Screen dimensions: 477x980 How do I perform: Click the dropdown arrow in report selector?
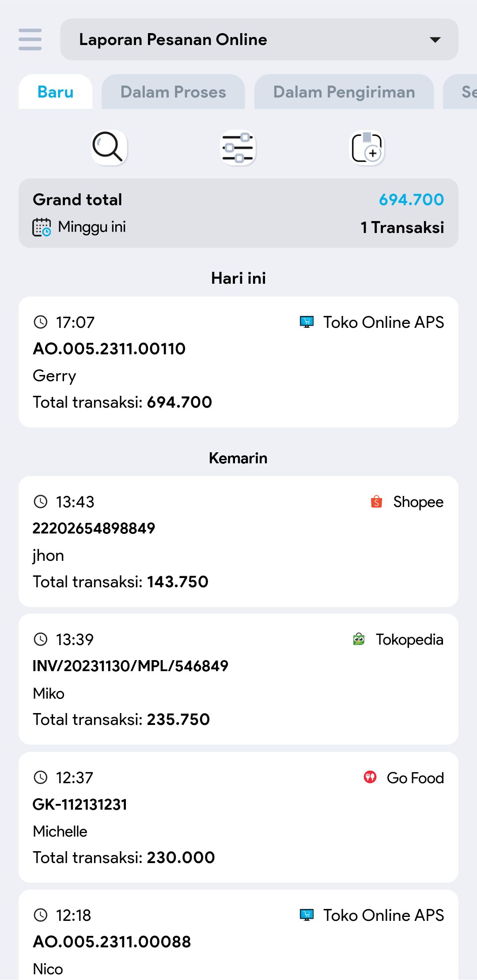point(435,40)
